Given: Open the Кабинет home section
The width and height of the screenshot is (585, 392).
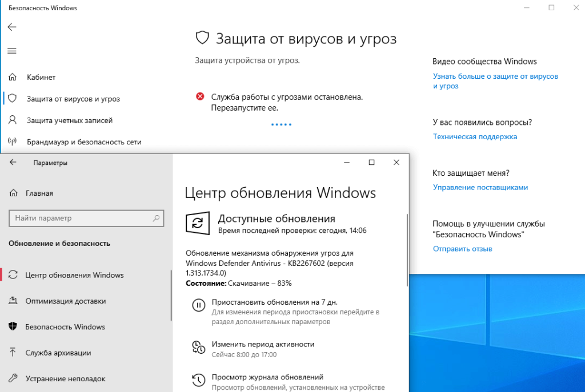Looking at the screenshot, I should [41, 77].
